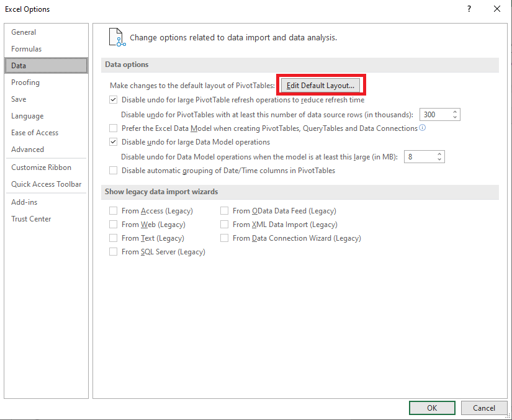
Task: Click the Cancel button
Action: click(484, 408)
